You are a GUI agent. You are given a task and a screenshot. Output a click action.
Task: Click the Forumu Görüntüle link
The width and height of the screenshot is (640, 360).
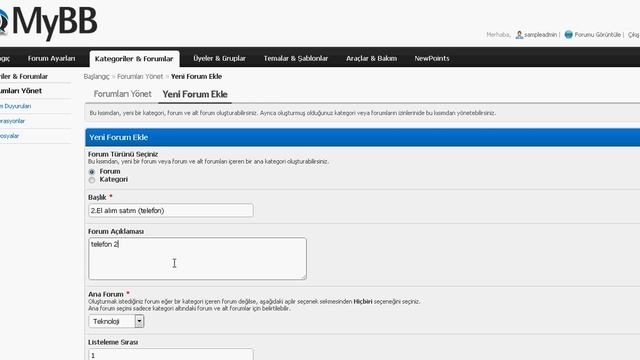tap(598, 35)
